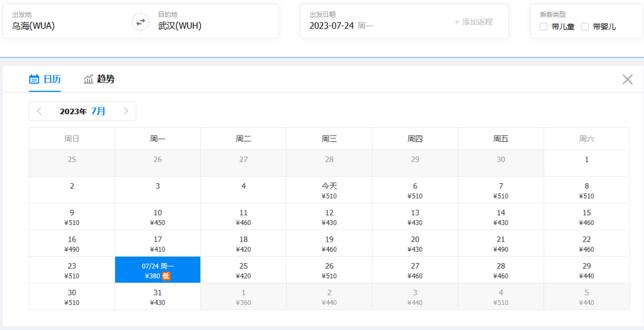The height and width of the screenshot is (330, 644).
Task: Select August 1 priced ¥360
Action: click(x=243, y=297)
